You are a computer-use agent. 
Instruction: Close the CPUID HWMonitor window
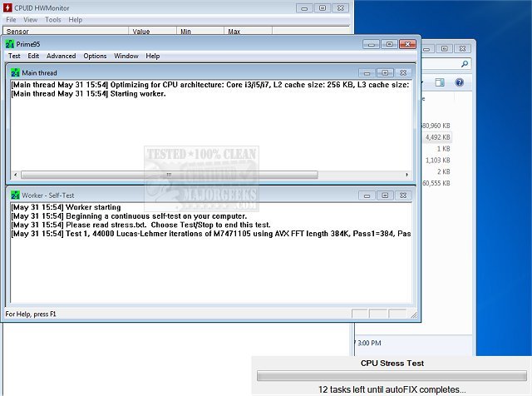point(341,7)
